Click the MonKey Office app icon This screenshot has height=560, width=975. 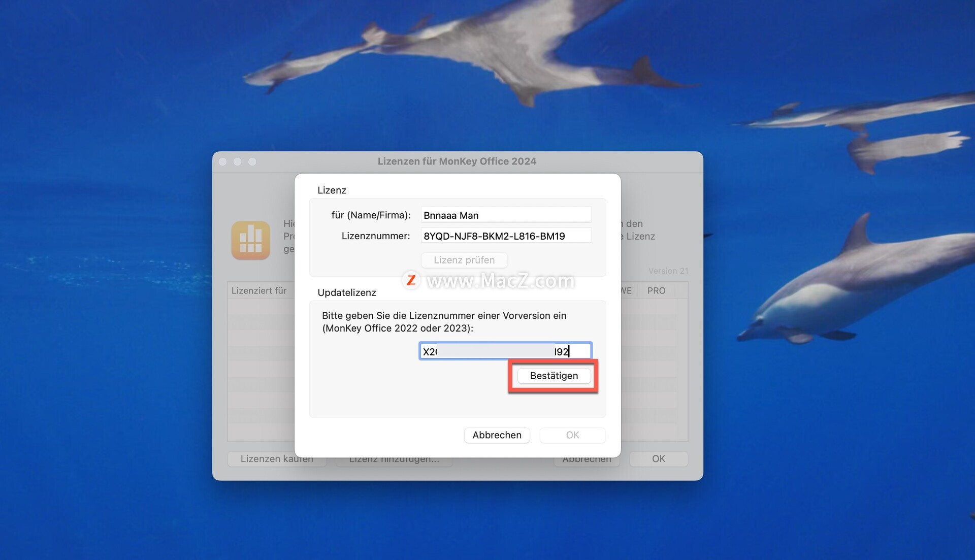tap(251, 240)
